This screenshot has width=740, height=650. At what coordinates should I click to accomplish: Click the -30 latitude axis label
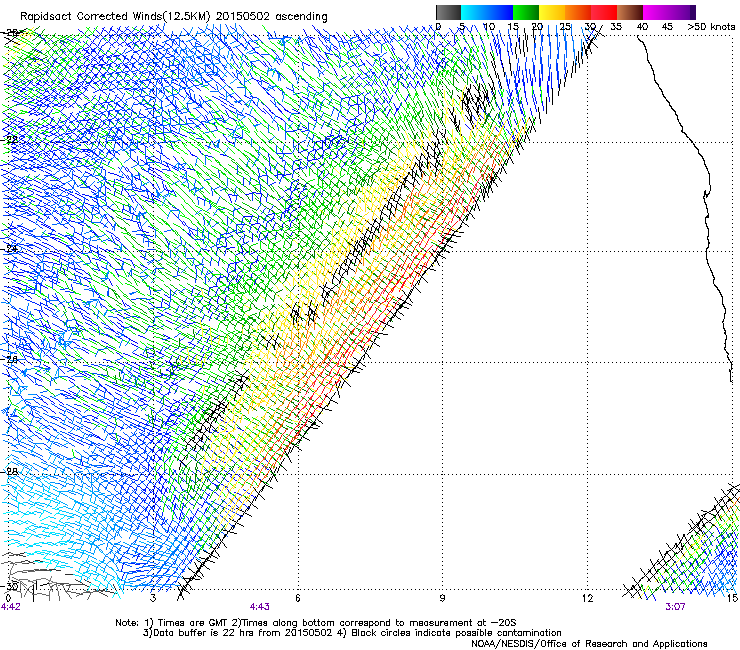coord(9,586)
